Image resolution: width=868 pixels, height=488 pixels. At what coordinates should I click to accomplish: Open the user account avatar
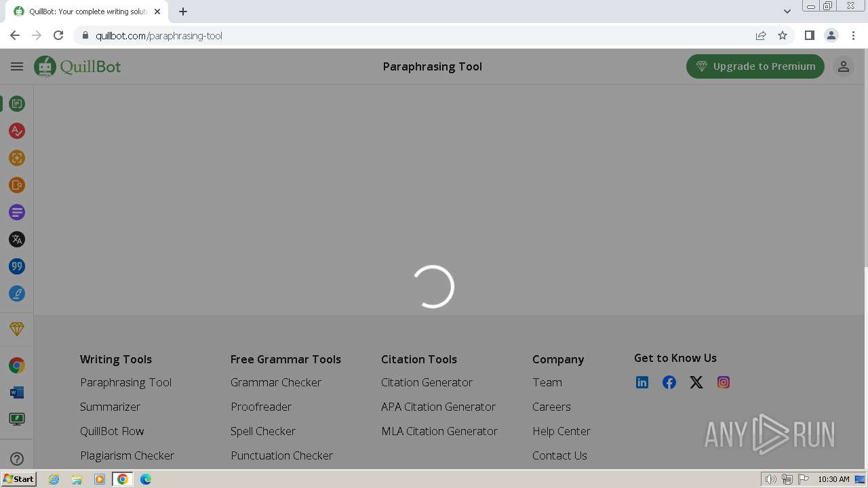(x=843, y=66)
